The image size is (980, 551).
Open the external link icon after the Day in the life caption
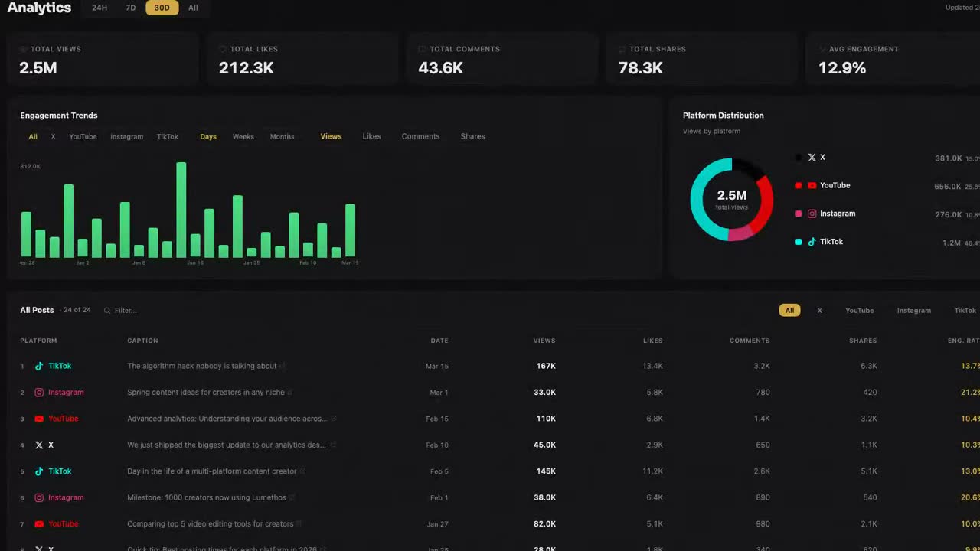pos(302,471)
